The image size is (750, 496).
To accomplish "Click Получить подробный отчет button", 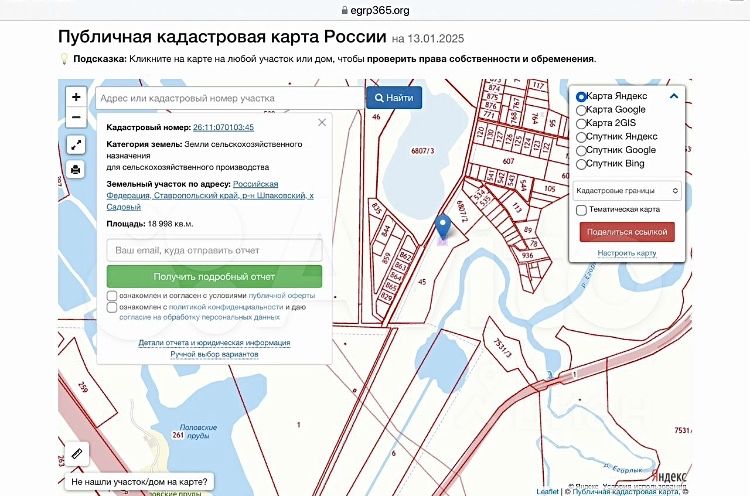I will pyautogui.click(x=214, y=276).
